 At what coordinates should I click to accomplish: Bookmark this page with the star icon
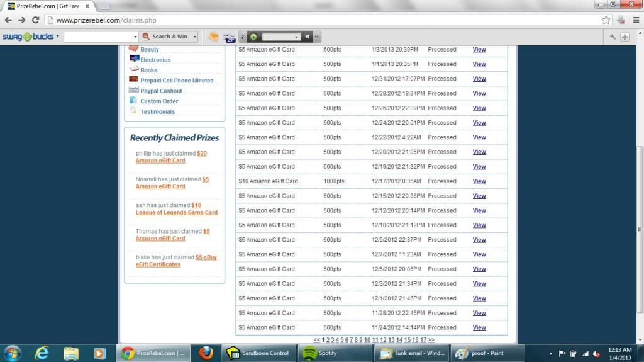click(x=606, y=20)
